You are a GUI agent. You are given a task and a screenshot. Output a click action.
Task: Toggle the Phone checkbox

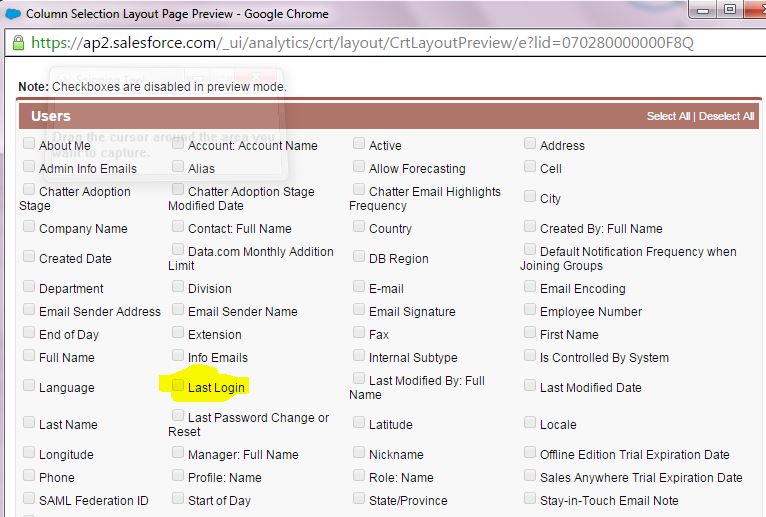(29, 475)
